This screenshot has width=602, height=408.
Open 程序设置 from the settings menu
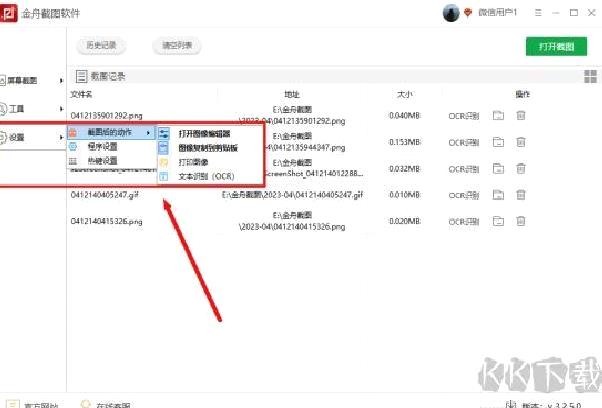pyautogui.click(x=103, y=146)
